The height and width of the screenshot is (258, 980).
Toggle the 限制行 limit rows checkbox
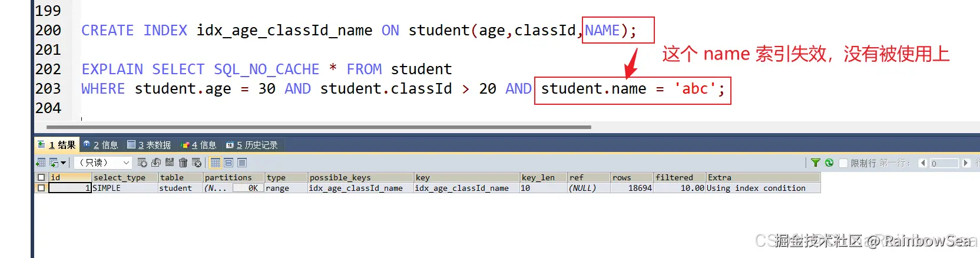843,163
